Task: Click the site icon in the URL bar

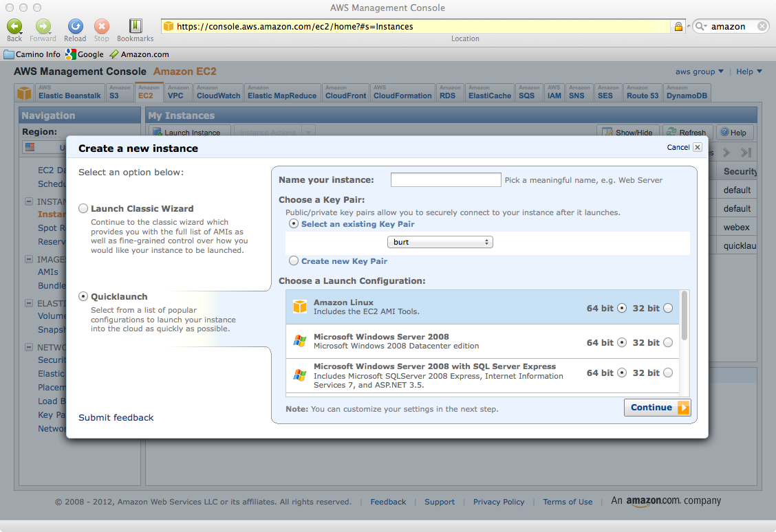Action: click(x=169, y=26)
